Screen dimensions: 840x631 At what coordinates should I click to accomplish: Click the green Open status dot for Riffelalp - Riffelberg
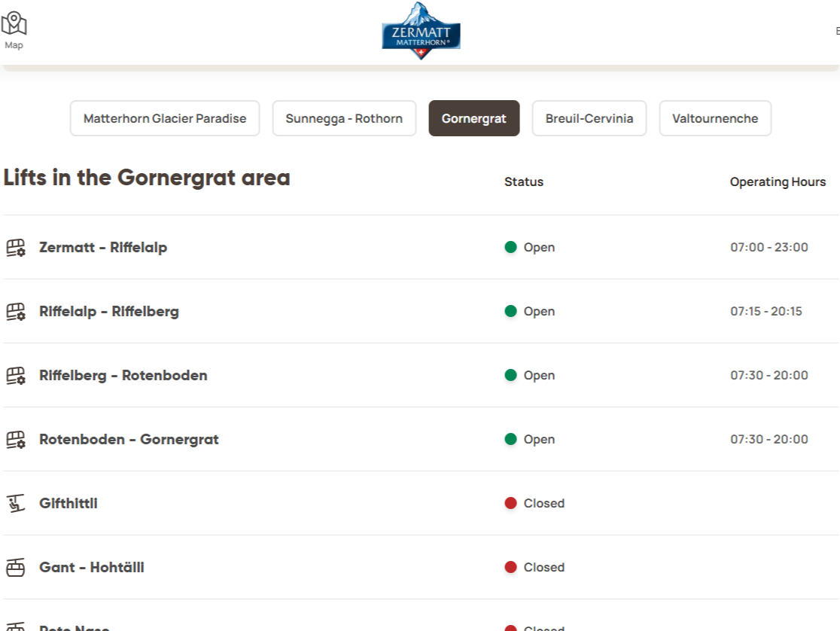(x=511, y=311)
